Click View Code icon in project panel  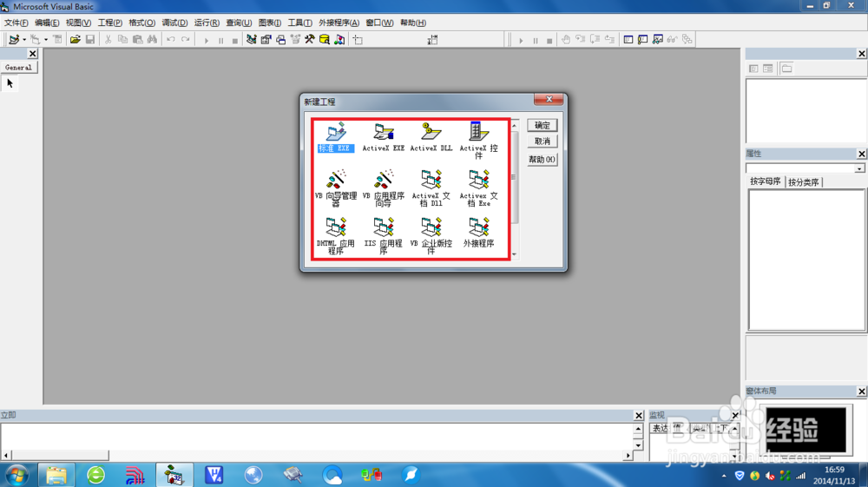(753, 69)
